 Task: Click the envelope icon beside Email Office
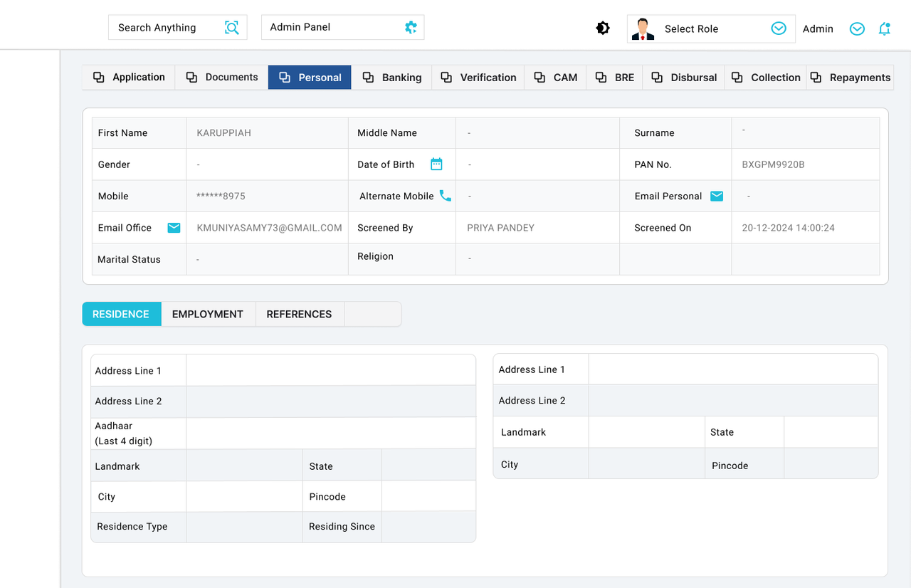pos(174,227)
